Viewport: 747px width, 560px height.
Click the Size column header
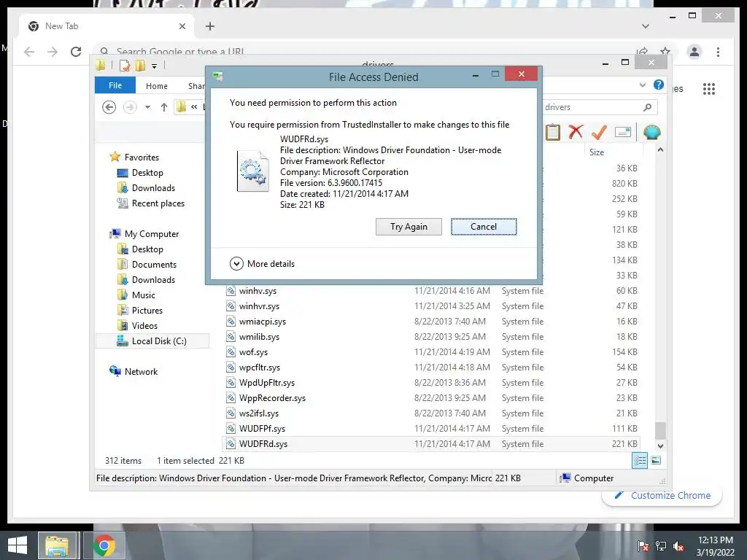(614, 152)
